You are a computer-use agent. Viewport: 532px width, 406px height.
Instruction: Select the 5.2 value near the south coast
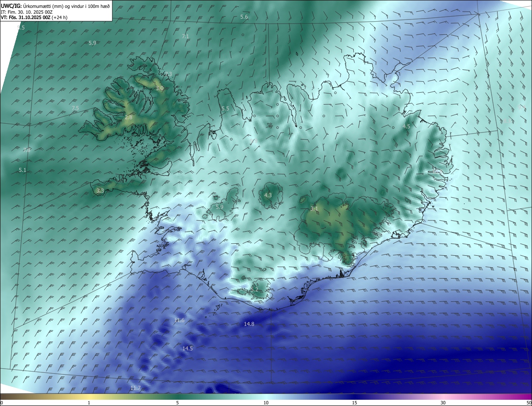pyautogui.click(x=254, y=289)
